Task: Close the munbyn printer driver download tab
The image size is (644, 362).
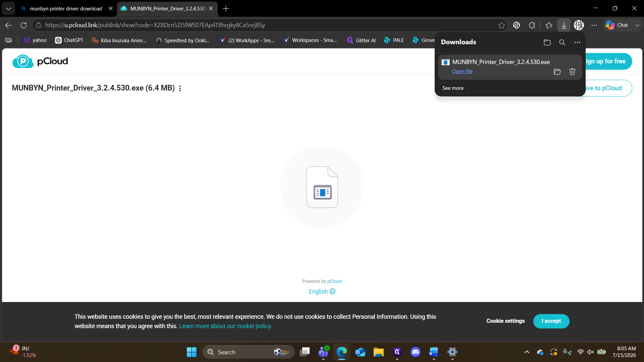Action: pos(111,9)
